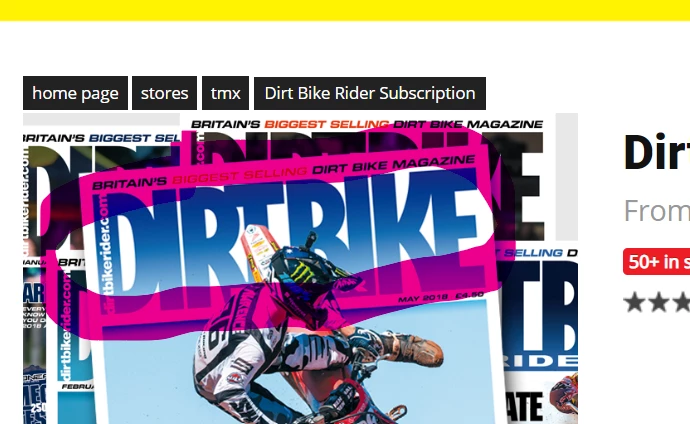The image size is (690, 424).
Task: Click the grey From price text
Action: coord(657,211)
